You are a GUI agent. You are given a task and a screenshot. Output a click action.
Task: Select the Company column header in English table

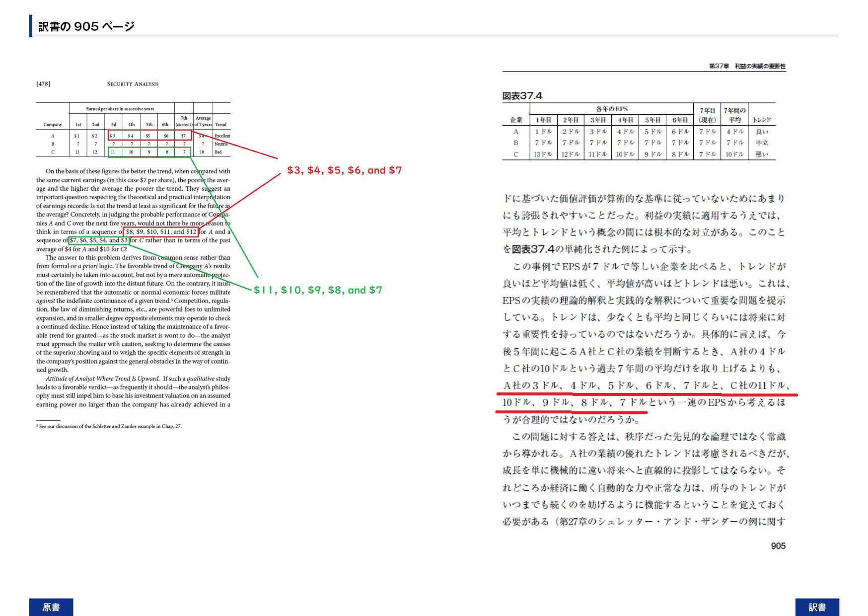click(53, 125)
